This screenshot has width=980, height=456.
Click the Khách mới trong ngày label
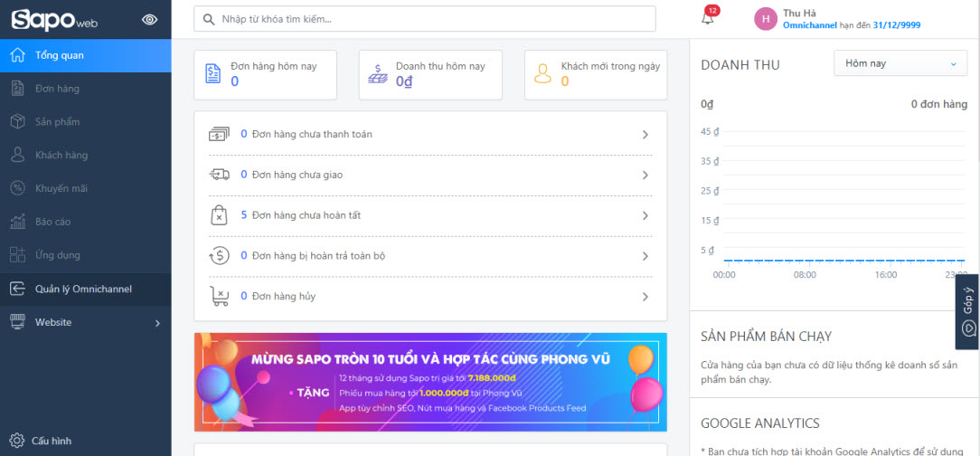[610, 66]
